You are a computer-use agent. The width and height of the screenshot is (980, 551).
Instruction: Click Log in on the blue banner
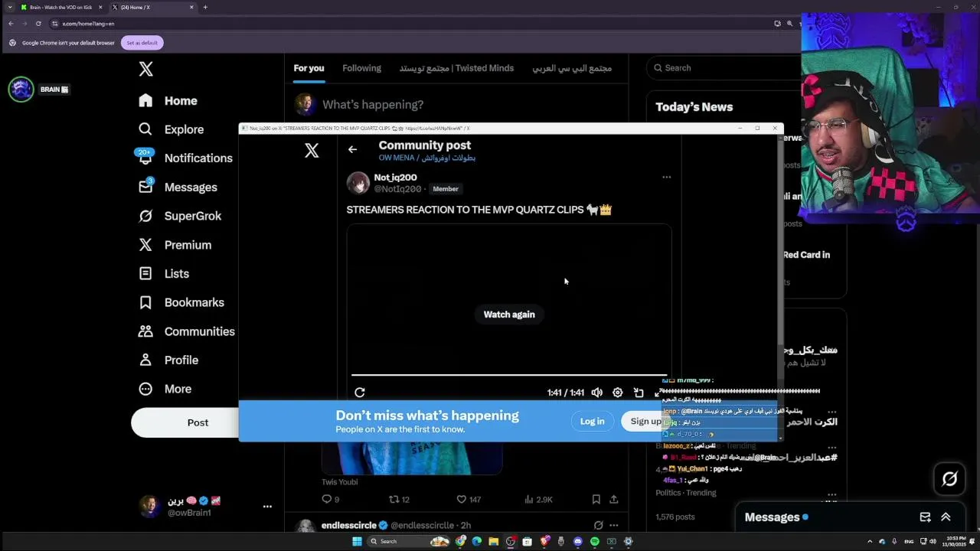pos(592,422)
